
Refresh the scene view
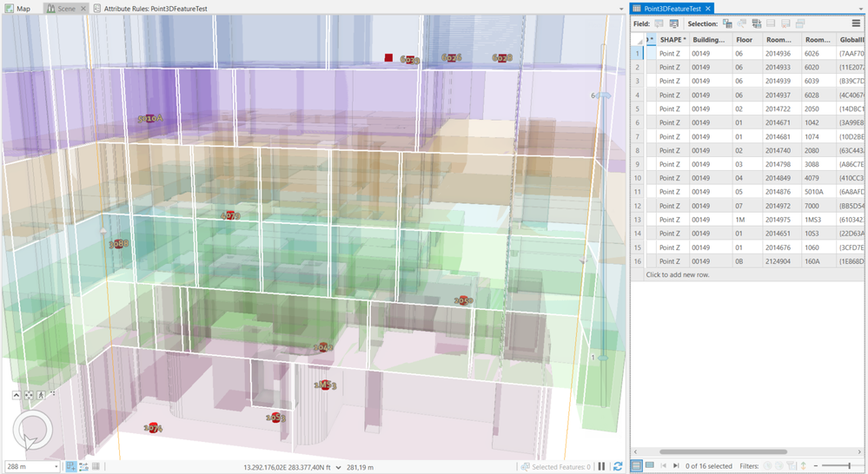(x=618, y=466)
